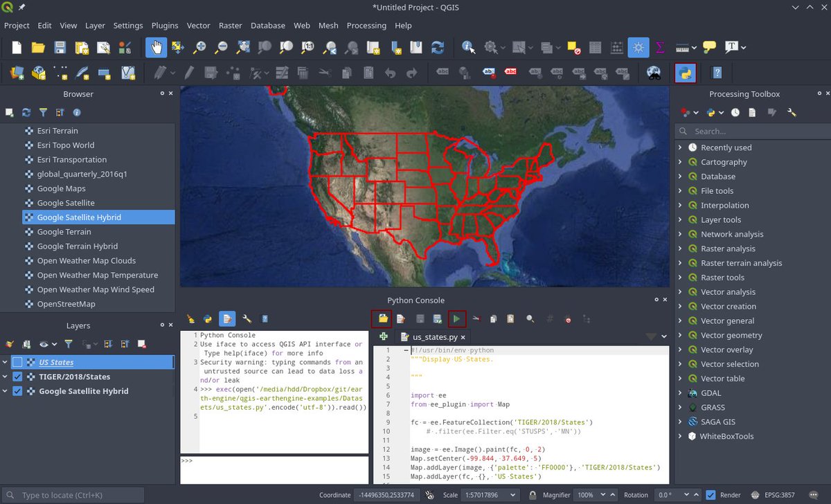Expand the GDAL toolbox group
Image resolution: width=831 pixels, height=504 pixels.
click(680, 393)
